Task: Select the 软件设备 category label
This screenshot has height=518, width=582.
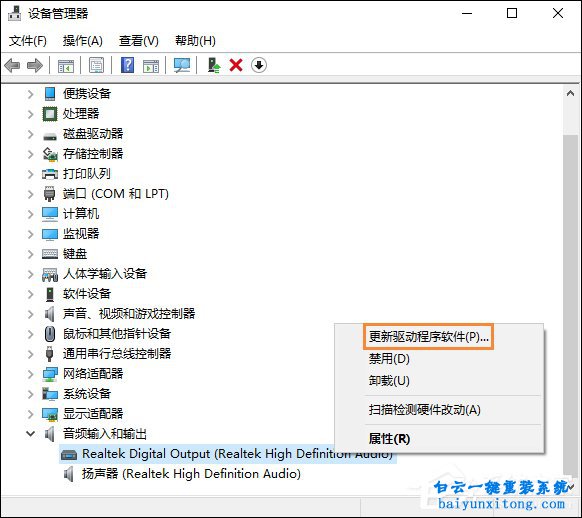Action: (87, 294)
